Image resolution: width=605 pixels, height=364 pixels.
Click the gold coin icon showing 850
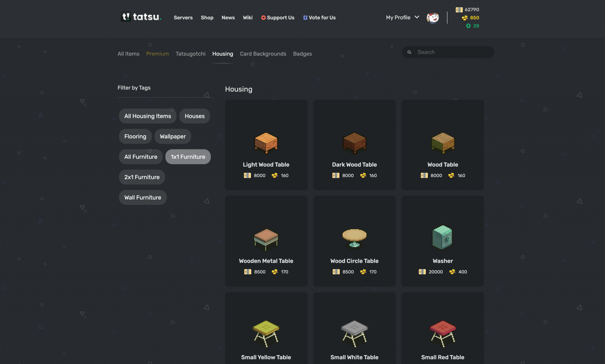coord(465,18)
